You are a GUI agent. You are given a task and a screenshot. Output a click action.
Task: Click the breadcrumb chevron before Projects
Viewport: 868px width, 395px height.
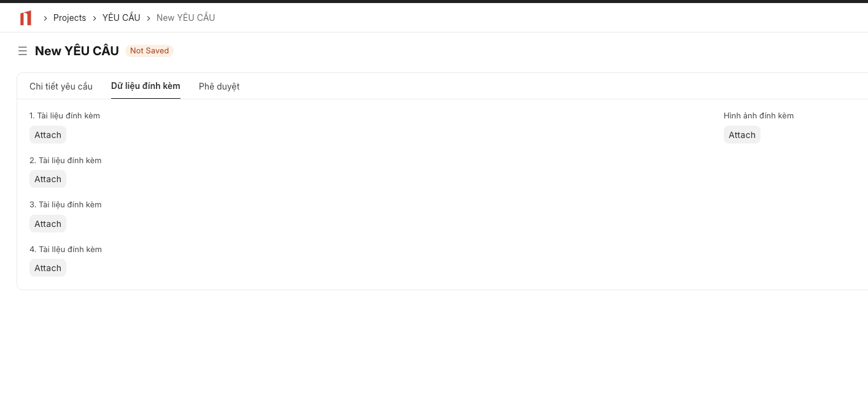click(45, 18)
